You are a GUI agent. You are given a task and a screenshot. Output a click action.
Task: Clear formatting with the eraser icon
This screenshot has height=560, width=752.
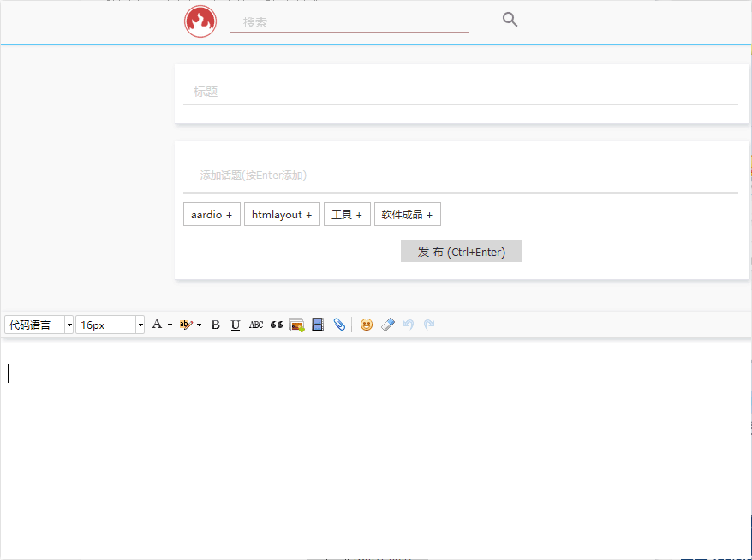[387, 325]
